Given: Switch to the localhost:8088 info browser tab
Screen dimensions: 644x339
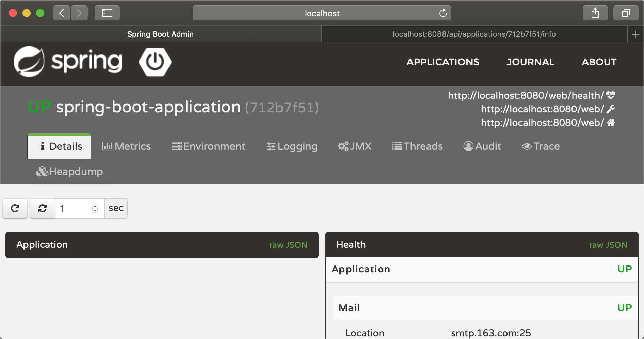Looking at the screenshot, I should (x=474, y=34).
